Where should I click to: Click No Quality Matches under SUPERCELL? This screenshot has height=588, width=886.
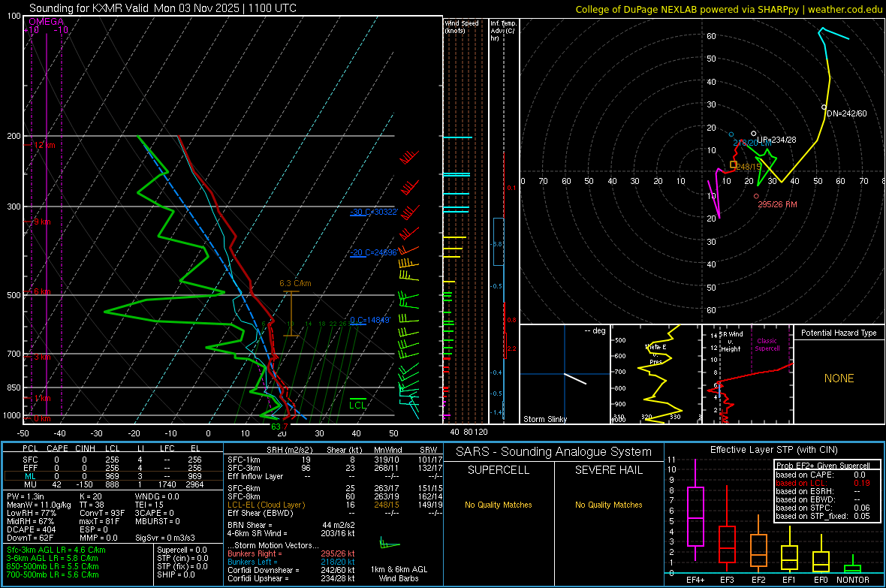pyautogui.click(x=498, y=505)
